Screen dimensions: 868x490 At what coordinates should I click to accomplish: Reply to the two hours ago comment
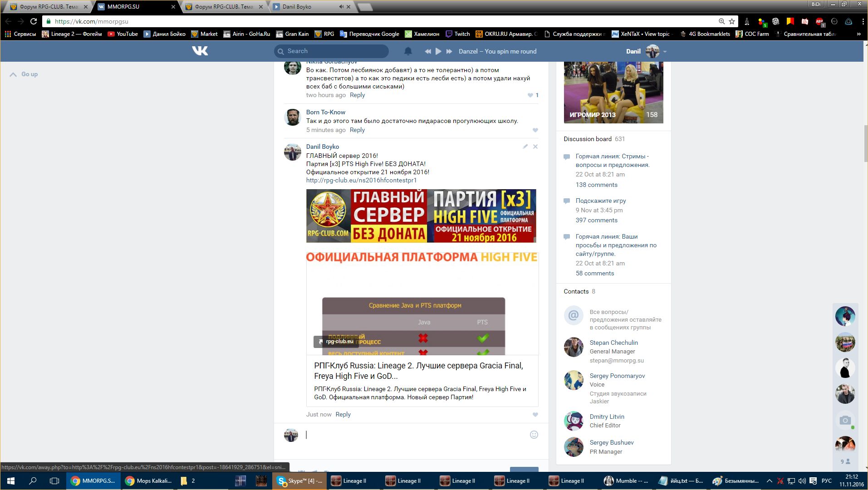coord(357,95)
